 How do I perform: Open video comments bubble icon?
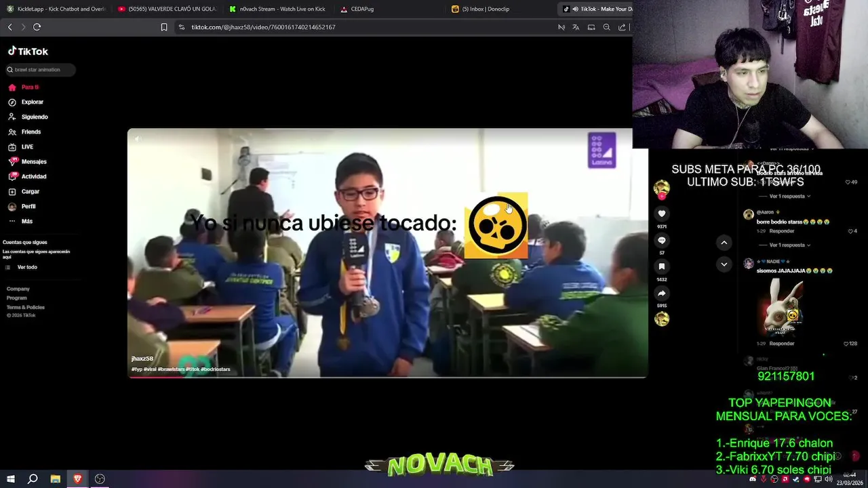(x=662, y=241)
